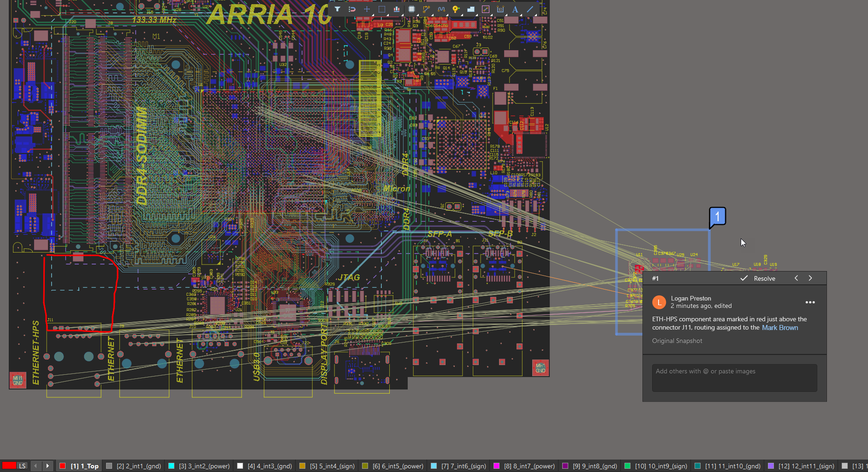Click the comment reply input field
This screenshot has height=472, width=868.
click(734, 378)
